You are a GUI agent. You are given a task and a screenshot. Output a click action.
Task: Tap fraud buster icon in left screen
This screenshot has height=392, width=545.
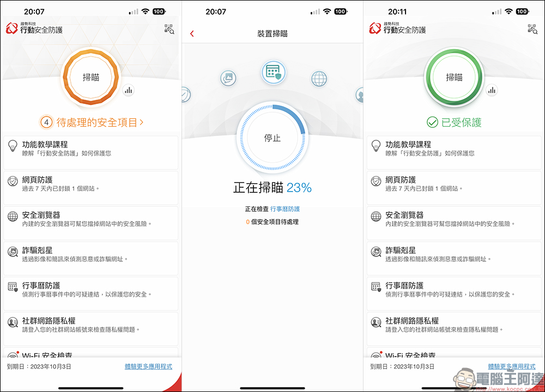point(13,252)
